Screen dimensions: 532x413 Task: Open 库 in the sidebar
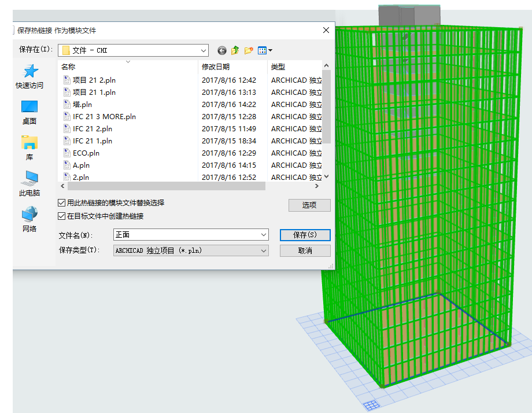(x=29, y=148)
